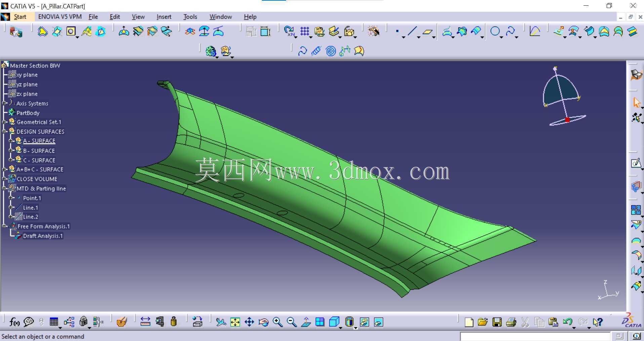Viewport: 644px width, 341px height.
Task: Click the compass in the 3D view
Action: coord(564,97)
